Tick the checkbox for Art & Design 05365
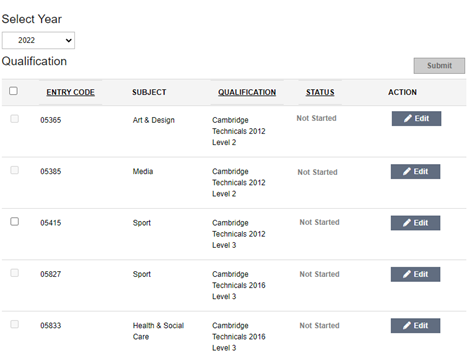This screenshot has width=470, height=361. (14, 119)
